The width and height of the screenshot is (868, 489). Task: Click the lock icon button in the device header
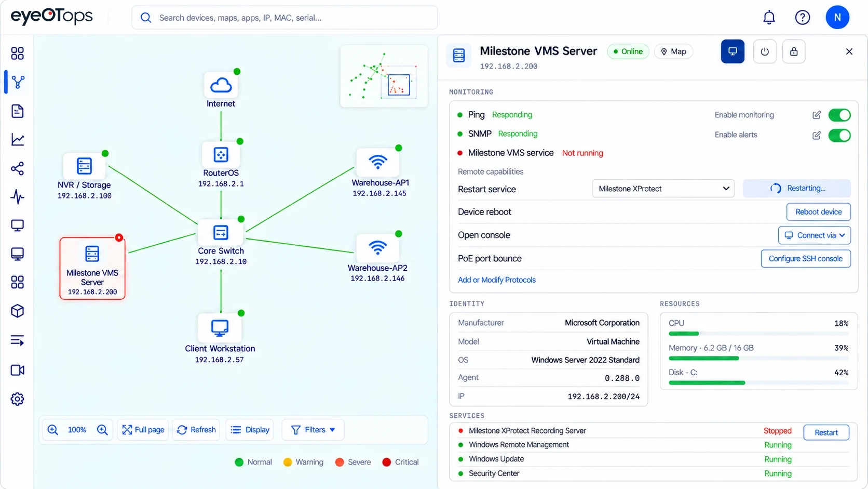tap(794, 51)
